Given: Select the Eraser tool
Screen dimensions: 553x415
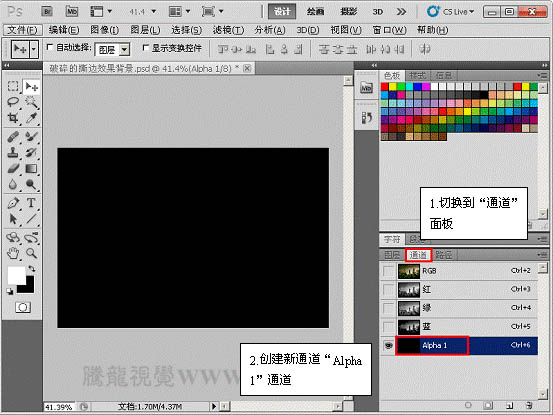Looking at the screenshot, I should (13, 169).
